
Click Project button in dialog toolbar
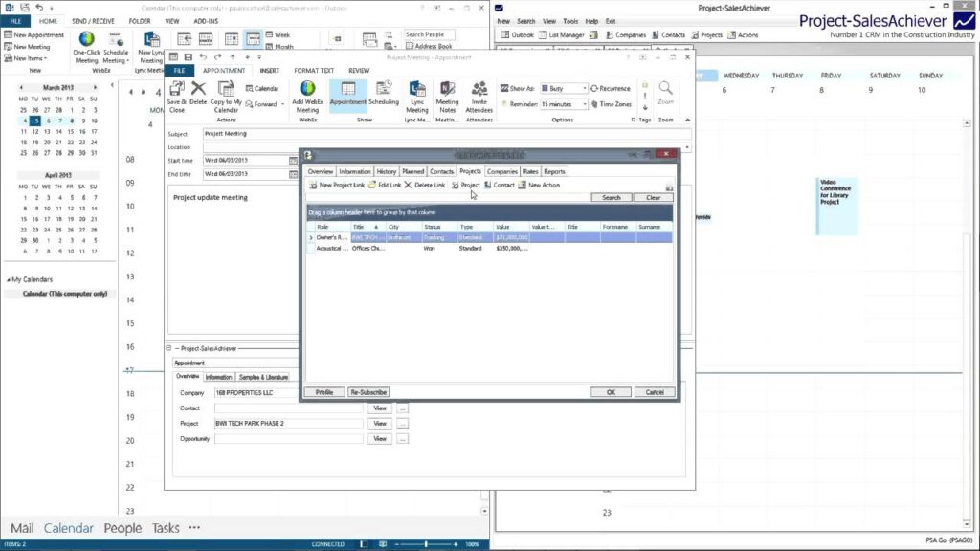coord(466,185)
